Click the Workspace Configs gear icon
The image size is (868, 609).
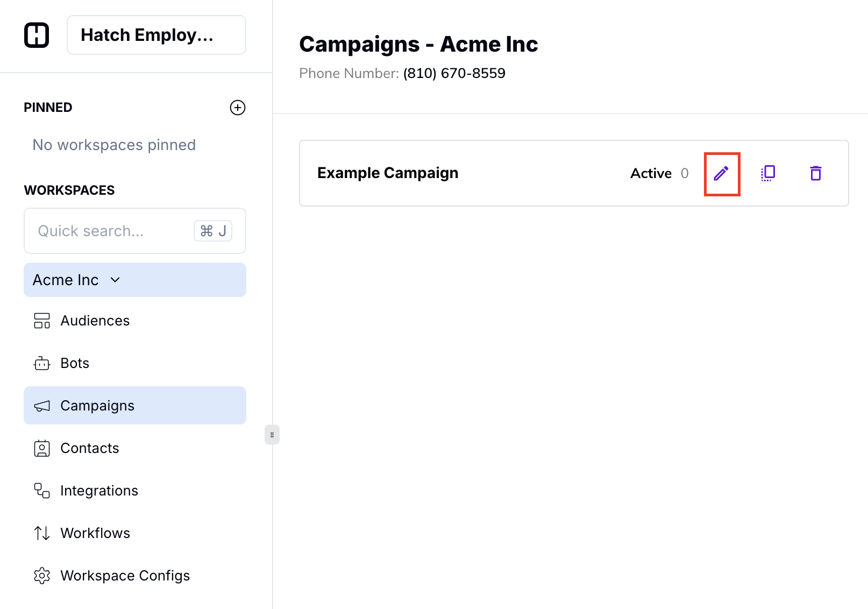coord(42,576)
